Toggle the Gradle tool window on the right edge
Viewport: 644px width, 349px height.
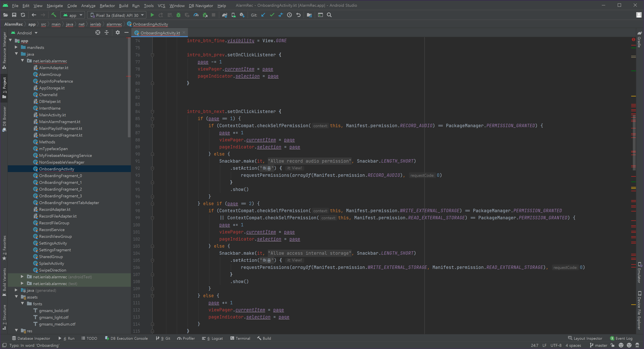639,39
